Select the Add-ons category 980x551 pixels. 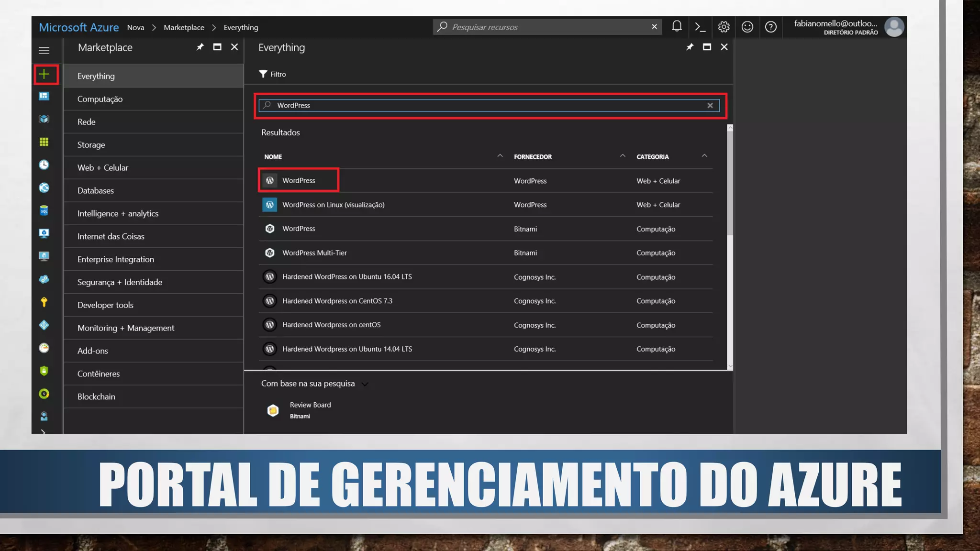pyautogui.click(x=154, y=351)
